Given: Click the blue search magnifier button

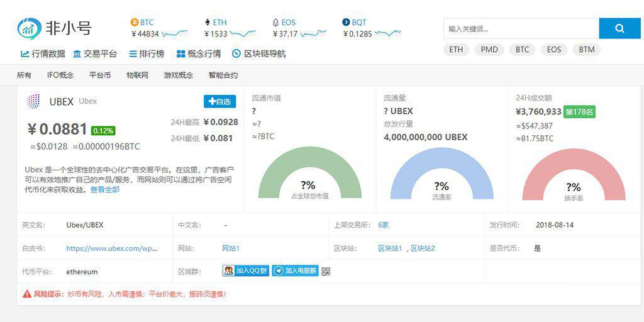Looking at the screenshot, I should (619, 28).
